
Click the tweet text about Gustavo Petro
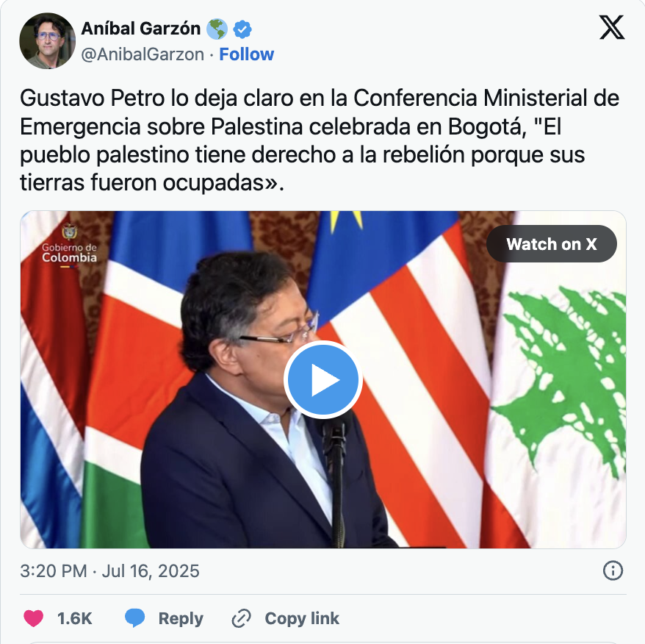320,140
